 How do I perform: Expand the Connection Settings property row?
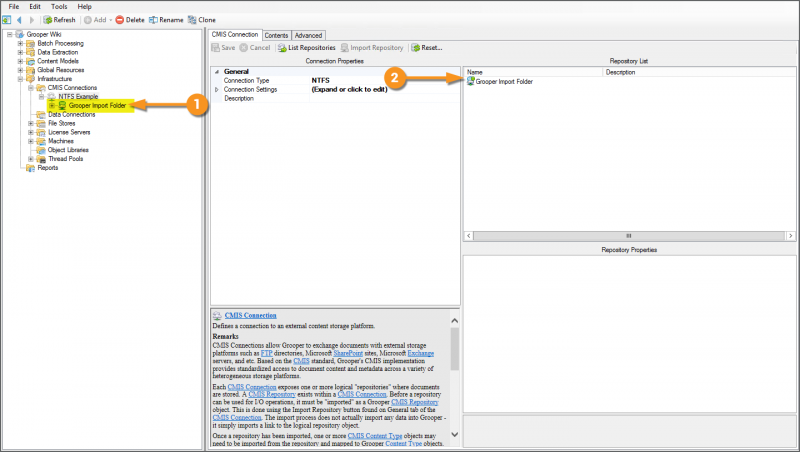coord(217,89)
